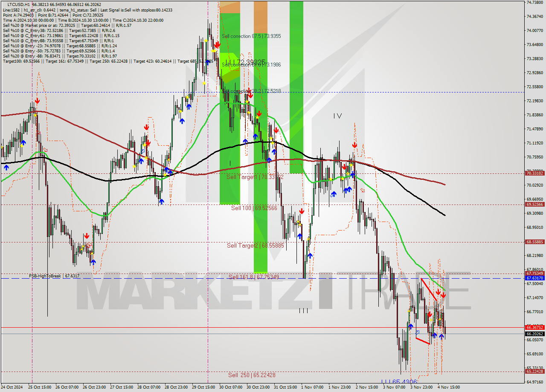546x392 pixels.
Task: Click the 64.97160 price scale label
Action: point(535,382)
